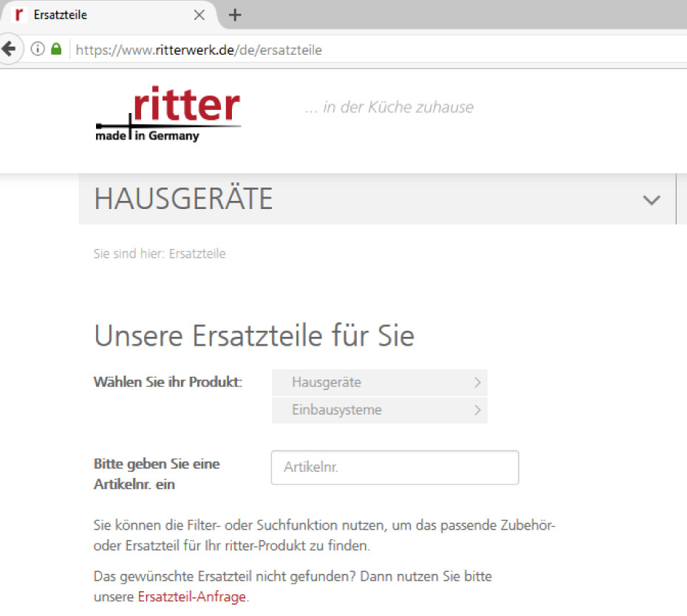
Task: Open the site information icon
Action: [38, 49]
